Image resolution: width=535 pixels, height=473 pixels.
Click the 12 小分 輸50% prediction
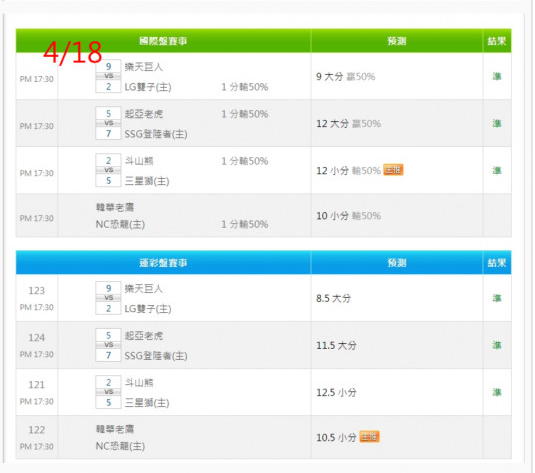coord(348,171)
